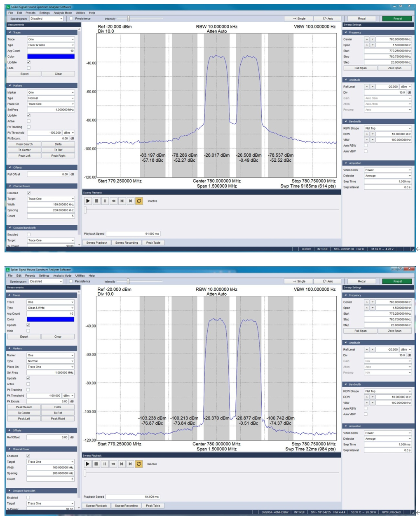The height and width of the screenshot is (518, 420).
Task: Step to previous sweep in top window playback
Action: [122, 201]
